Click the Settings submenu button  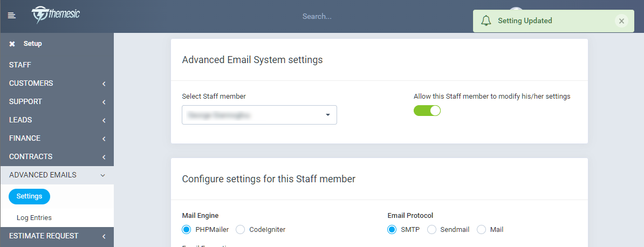tap(30, 197)
